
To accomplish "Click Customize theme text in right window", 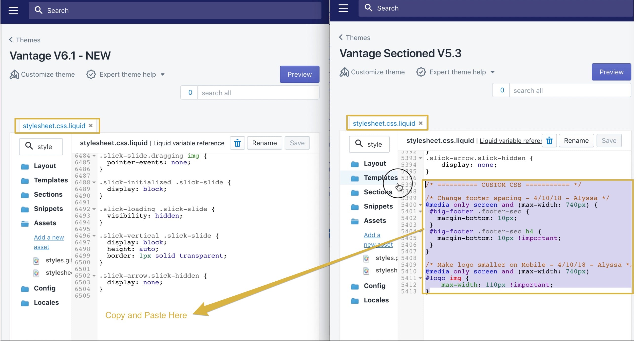I will 378,72.
